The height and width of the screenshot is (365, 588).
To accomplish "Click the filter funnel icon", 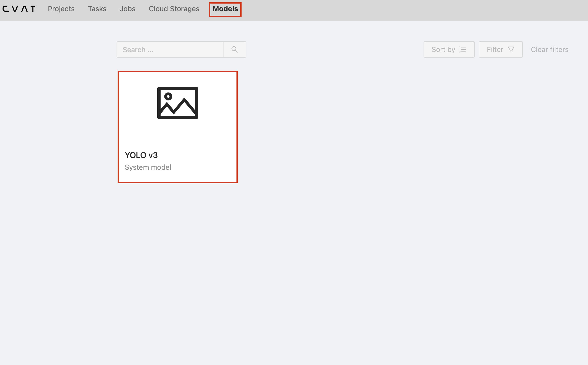I will (511, 49).
